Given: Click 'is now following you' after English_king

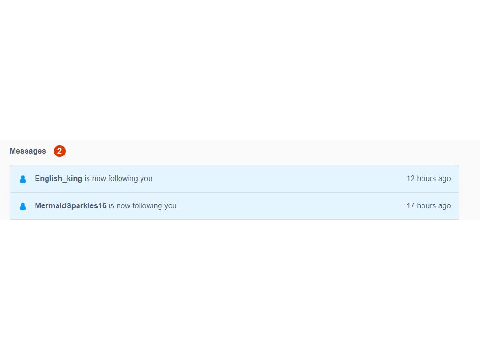Looking at the screenshot, I should pos(118,178).
